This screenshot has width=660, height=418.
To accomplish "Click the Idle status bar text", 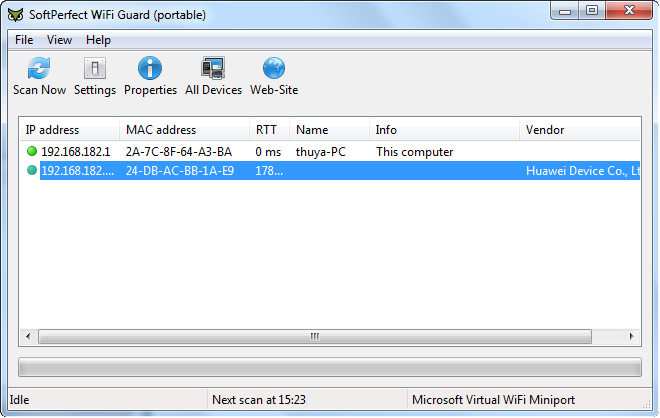I will [19, 399].
